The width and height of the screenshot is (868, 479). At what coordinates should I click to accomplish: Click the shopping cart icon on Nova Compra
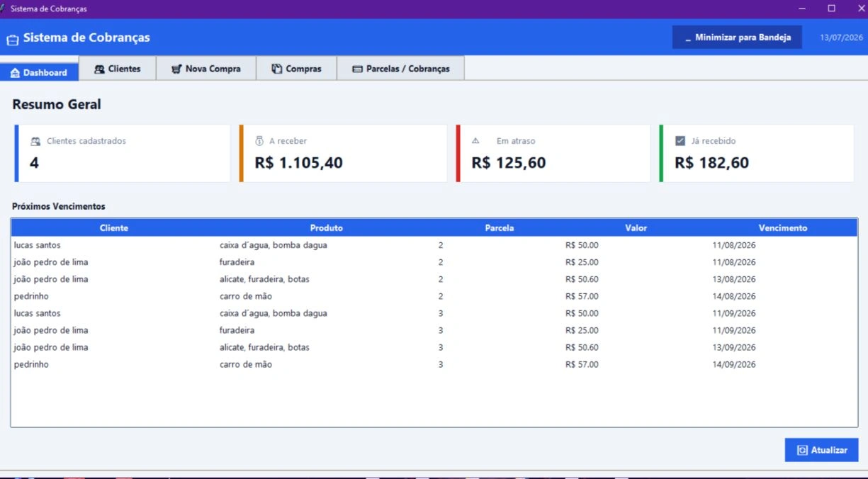[x=176, y=69]
